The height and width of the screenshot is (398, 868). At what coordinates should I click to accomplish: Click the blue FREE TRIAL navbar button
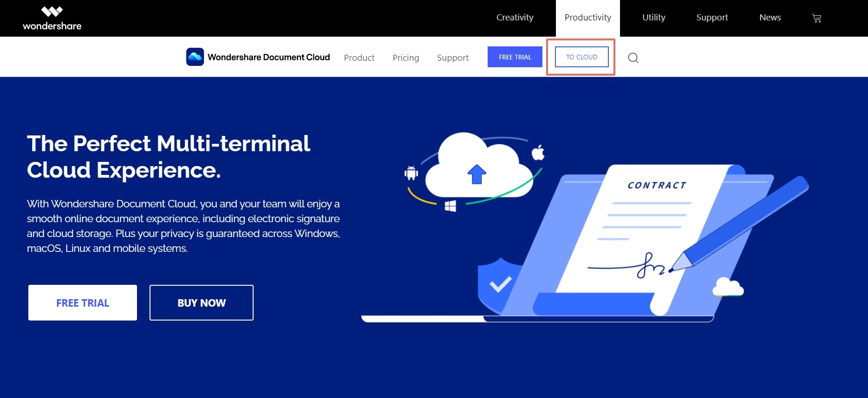point(515,57)
